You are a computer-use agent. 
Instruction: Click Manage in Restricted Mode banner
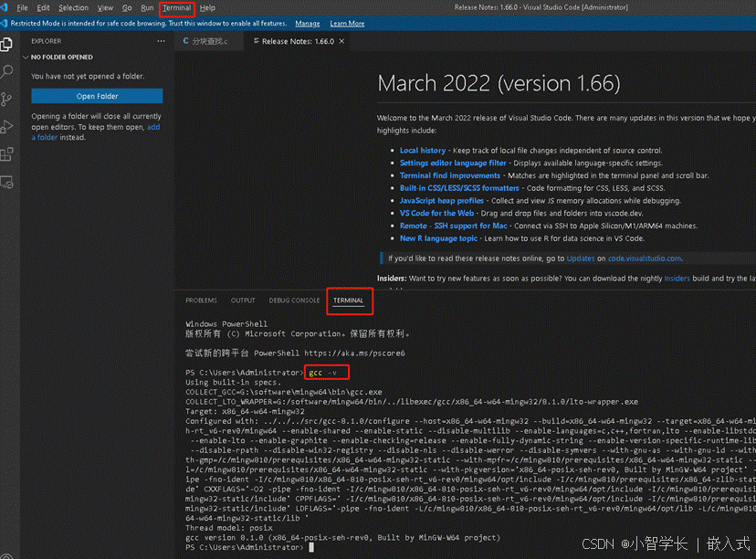tap(308, 24)
